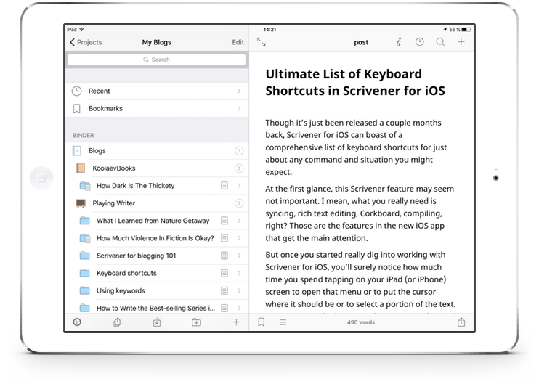Open document icon for Scrivener for blogging 101
Viewport: 539px width, 392px height.
pyautogui.click(x=224, y=256)
